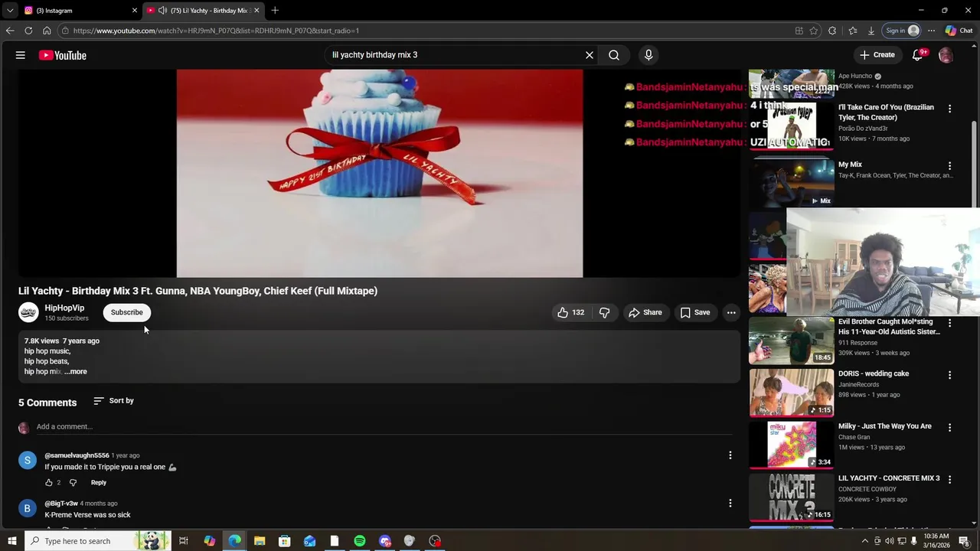Open a new browser tab
The image size is (980, 551).
tap(275, 11)
